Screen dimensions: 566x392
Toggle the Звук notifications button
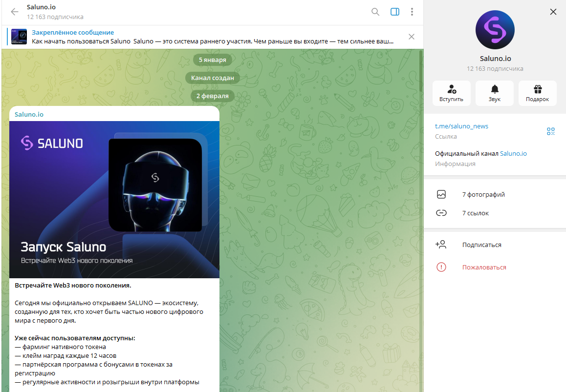[495, 93]
